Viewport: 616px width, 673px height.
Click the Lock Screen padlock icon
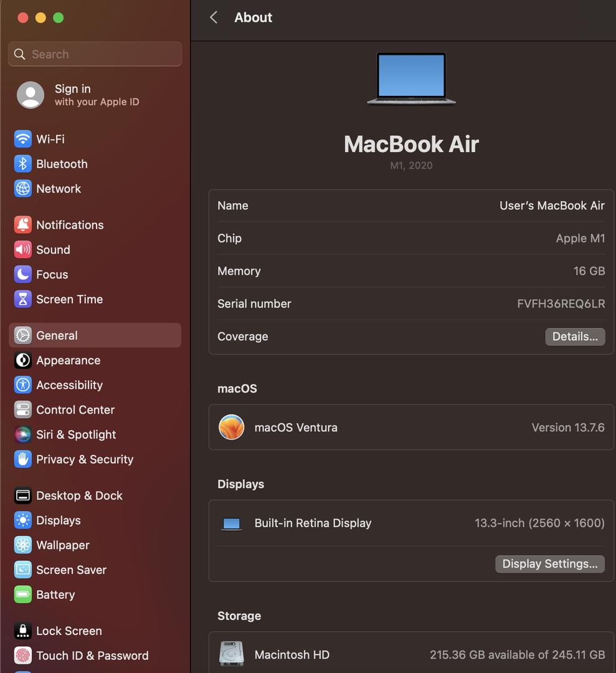click(x=23, y=631)
